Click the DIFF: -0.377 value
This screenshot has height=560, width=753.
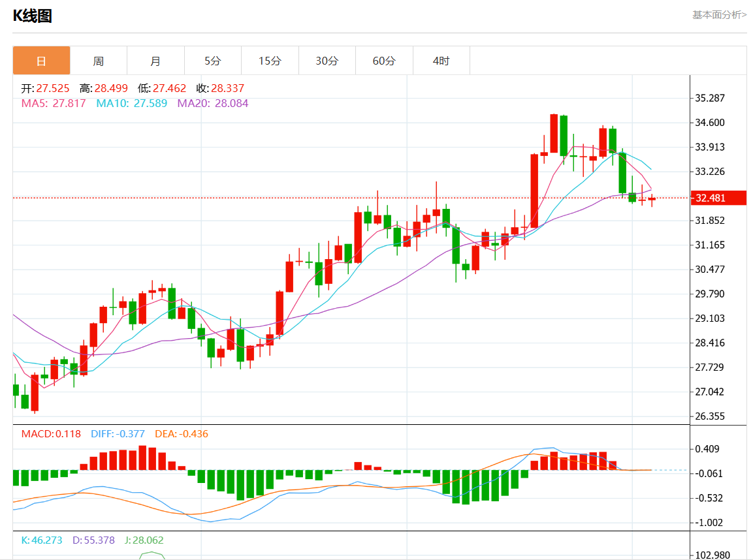[x=118, y=434]
